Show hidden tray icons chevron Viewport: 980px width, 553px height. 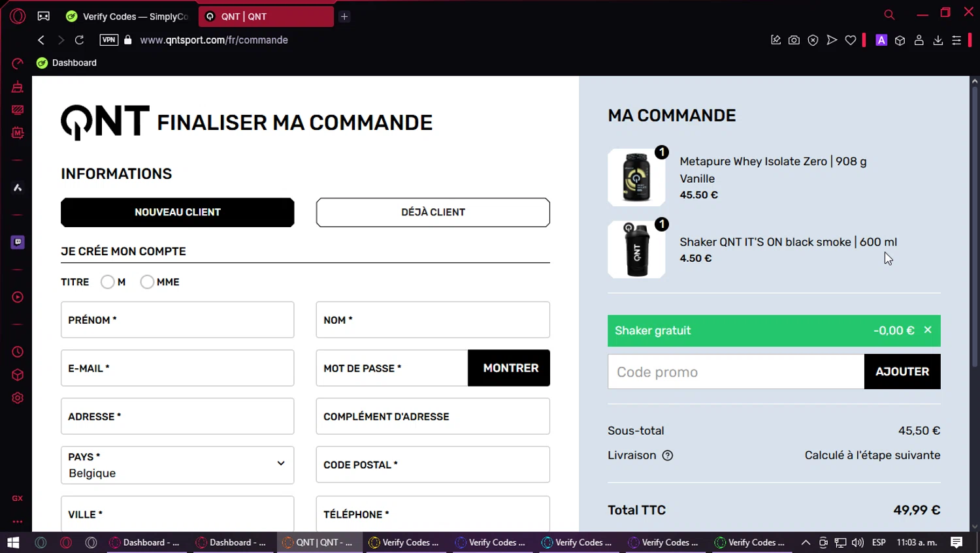(x=806, y=543)
